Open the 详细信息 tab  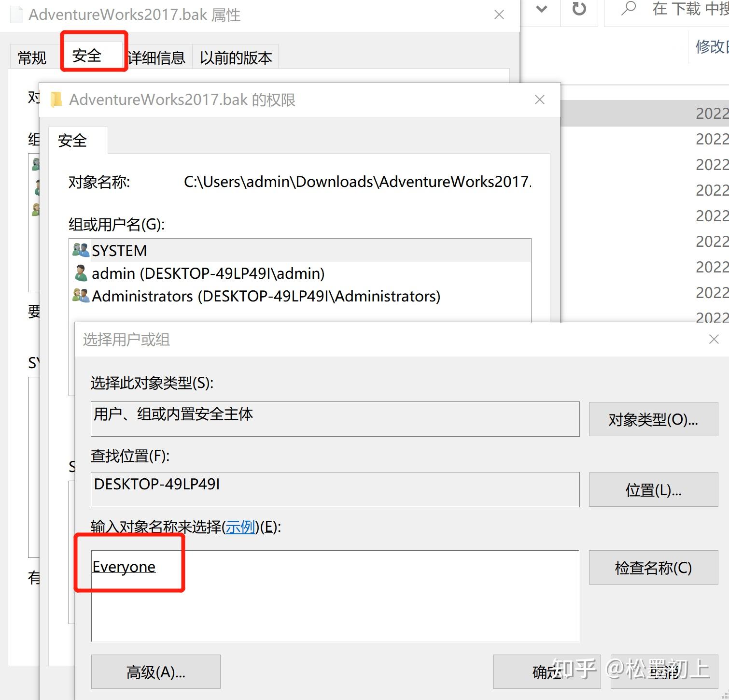click(157, 57)
